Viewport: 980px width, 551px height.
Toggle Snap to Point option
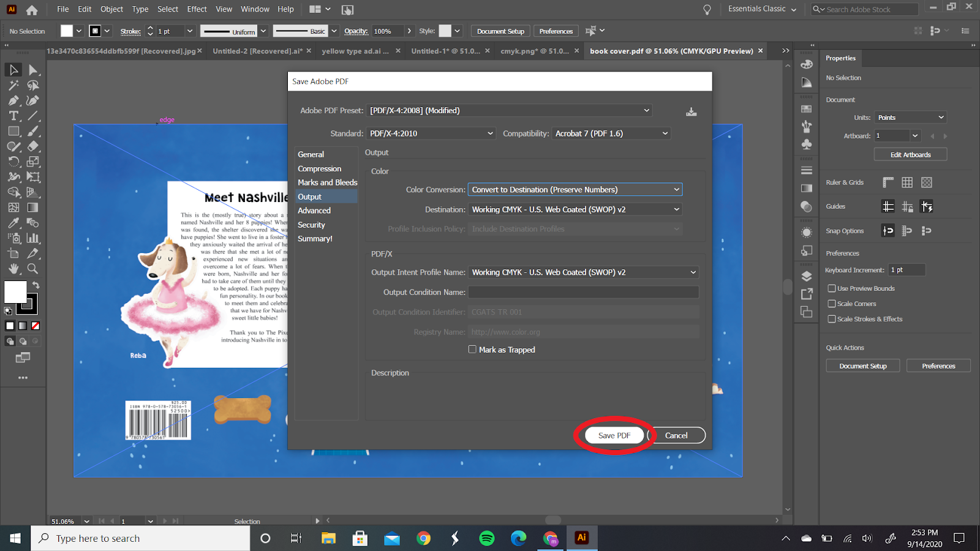(888, 231)
